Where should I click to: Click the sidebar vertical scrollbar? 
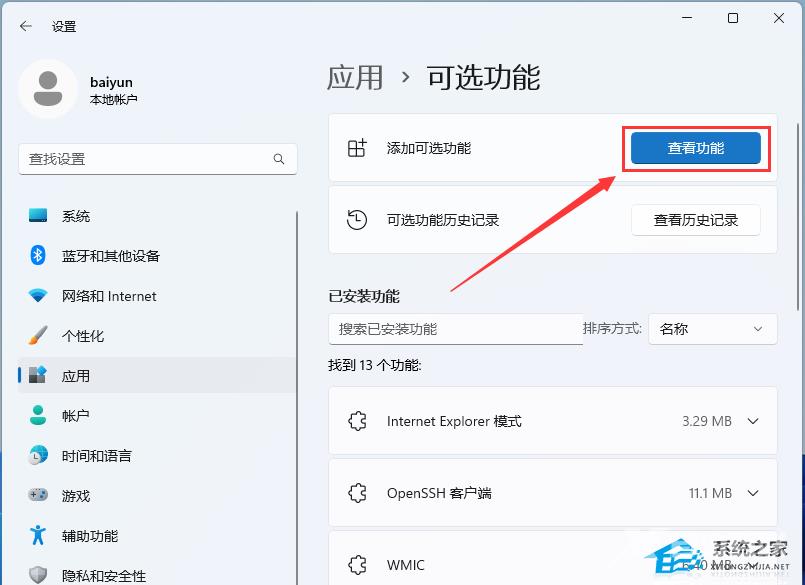click(297, 398)
